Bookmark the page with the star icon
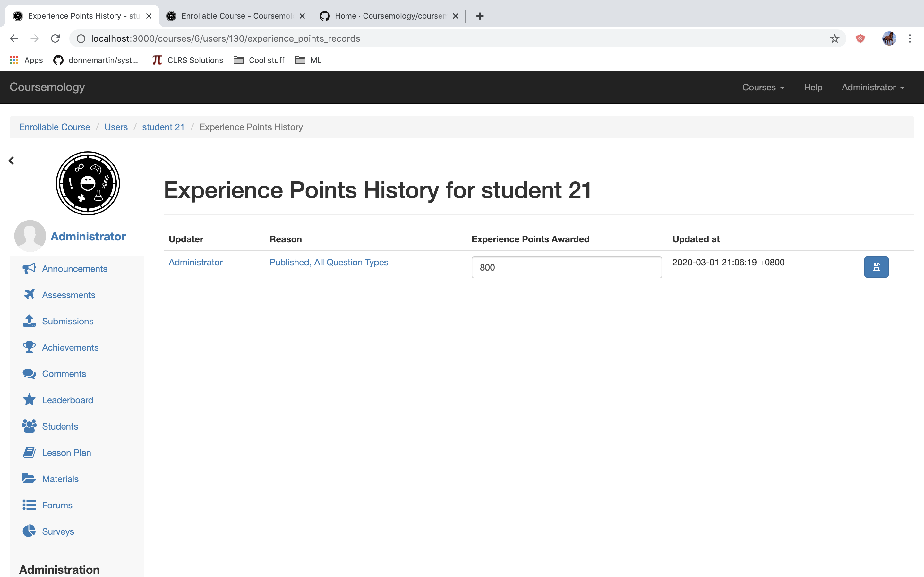Image resolution: width=924 pixels, height=577 pixels. pyautogui.click(x=834, y=38)
